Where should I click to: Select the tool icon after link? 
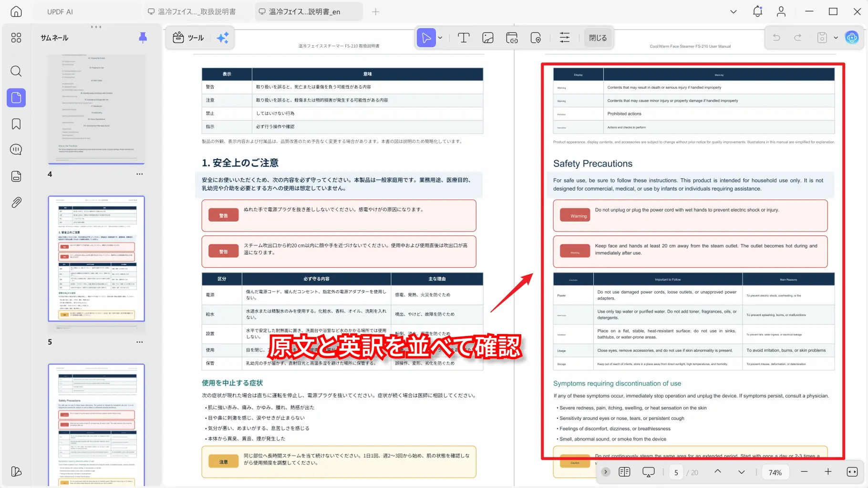536,38
